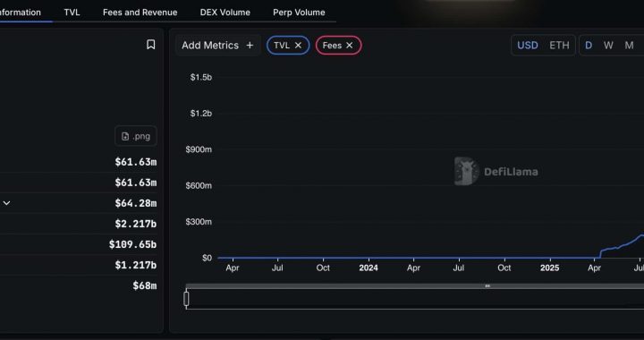Image resolution: width=644 pixels, height=340 pixels.
Task: Switch chart denomination to ETH
Action: tap(559, 45)
